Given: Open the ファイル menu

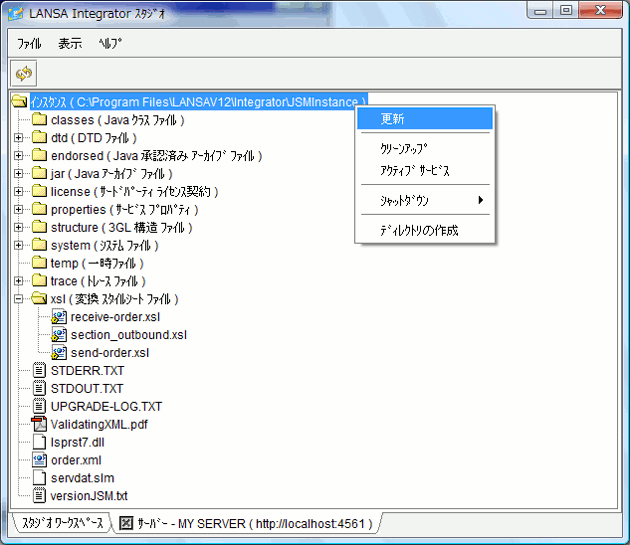Looking at the screenshot, I should click(29, 43).
